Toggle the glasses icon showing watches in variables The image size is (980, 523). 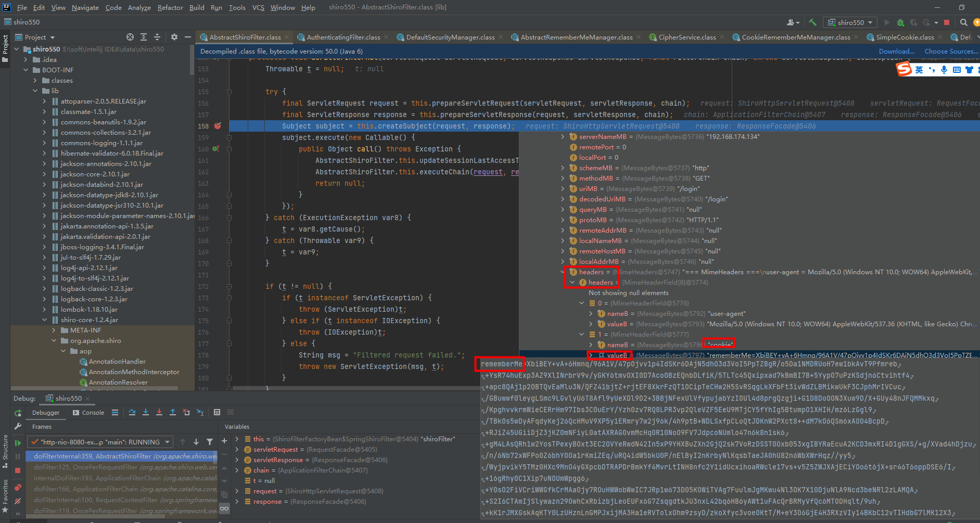(x=224, y=508)
